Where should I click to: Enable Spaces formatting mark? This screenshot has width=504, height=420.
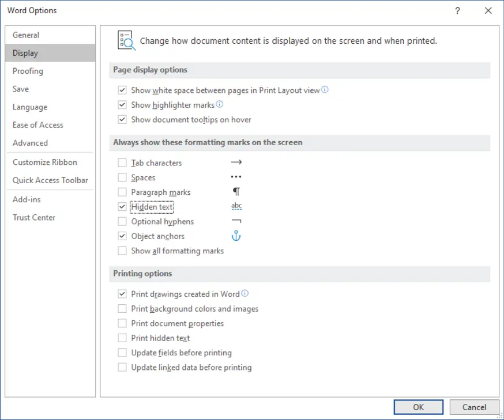tap(122, 177)
